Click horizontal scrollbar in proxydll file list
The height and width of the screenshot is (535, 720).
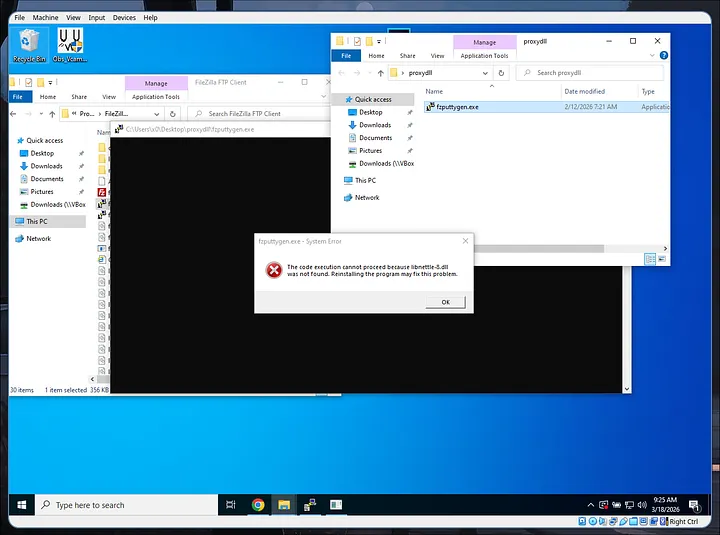coord(539,248)
